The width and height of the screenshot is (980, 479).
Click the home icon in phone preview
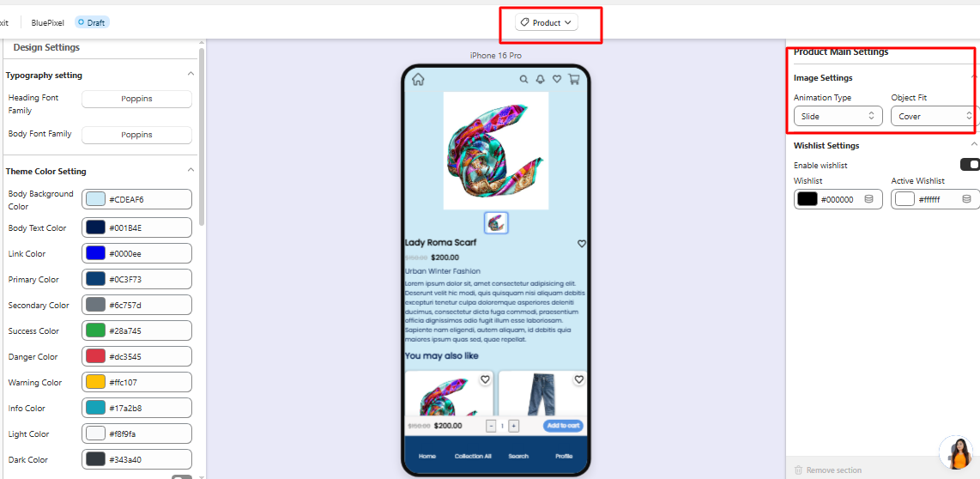pyautogui.click(x=418, y=80)
